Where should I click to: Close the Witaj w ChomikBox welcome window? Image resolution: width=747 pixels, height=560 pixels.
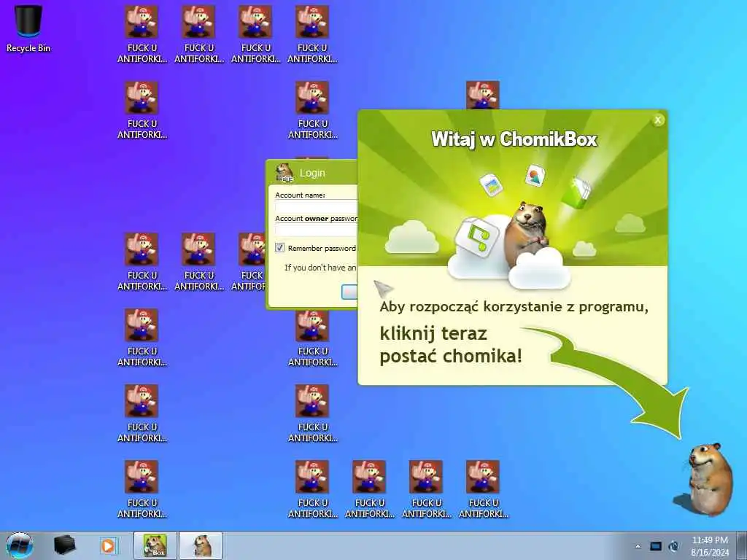coord(658,120)
